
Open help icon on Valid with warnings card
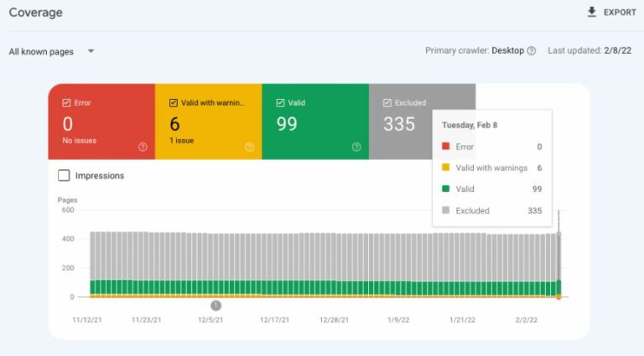pos(249,147)
